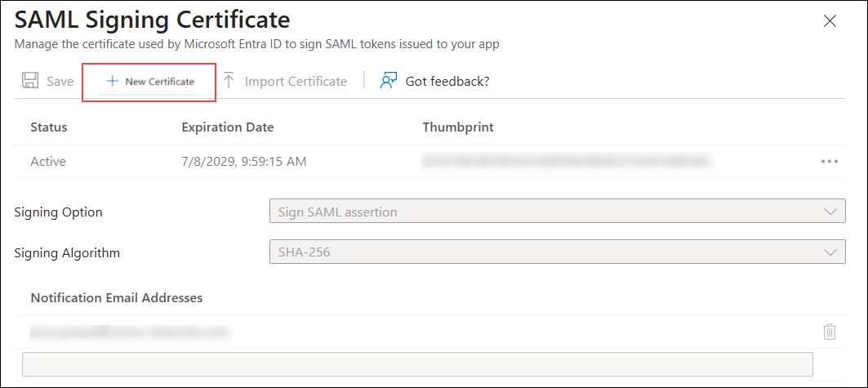The image size is (868, 388).
Task: Close the SAML Signing Certificate panel
Action: (830, 21)
